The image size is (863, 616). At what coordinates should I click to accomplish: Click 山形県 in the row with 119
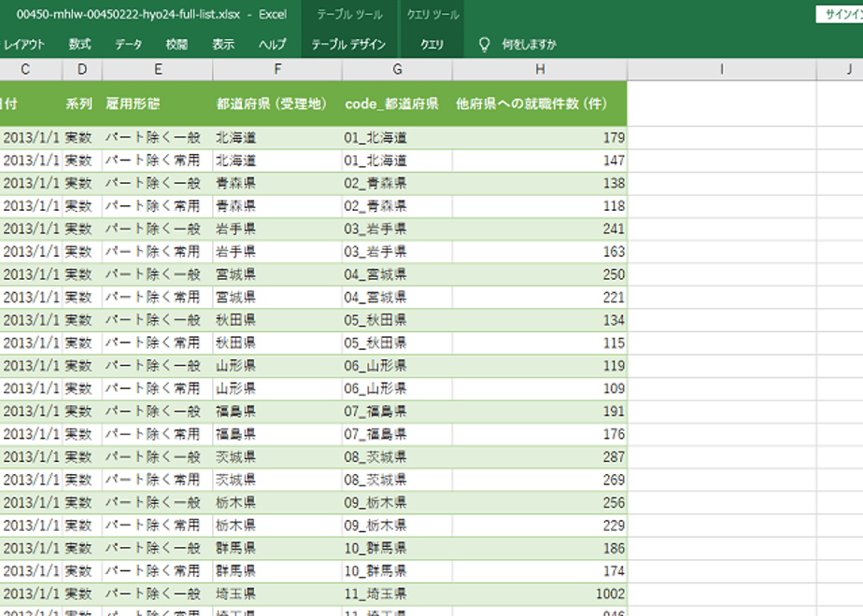pyautogui.click(x=277, y=366)
